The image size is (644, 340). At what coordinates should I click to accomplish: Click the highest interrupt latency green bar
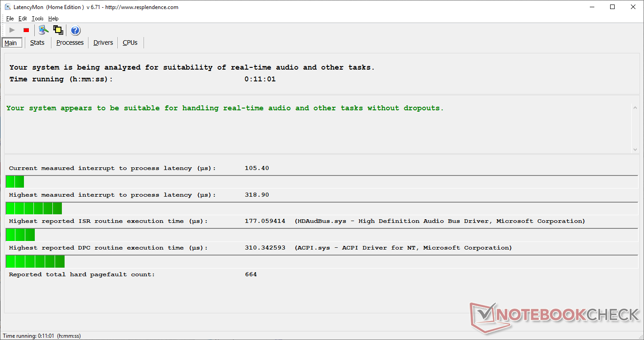point(34,208)
